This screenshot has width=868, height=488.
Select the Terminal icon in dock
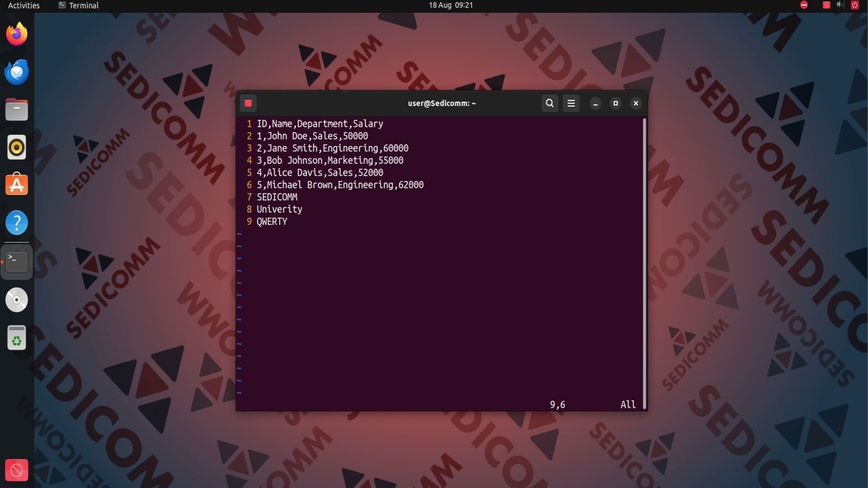pos(17,262)
